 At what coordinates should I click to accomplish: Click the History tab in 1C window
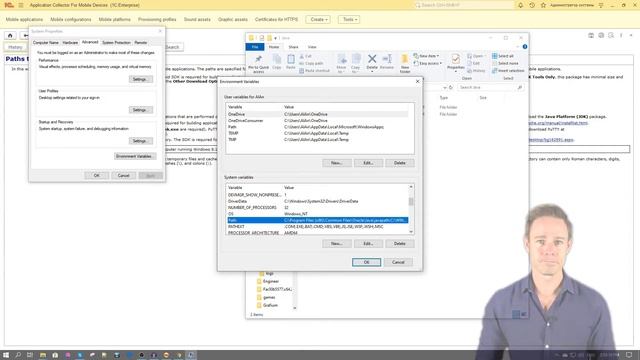pos(15,47)
